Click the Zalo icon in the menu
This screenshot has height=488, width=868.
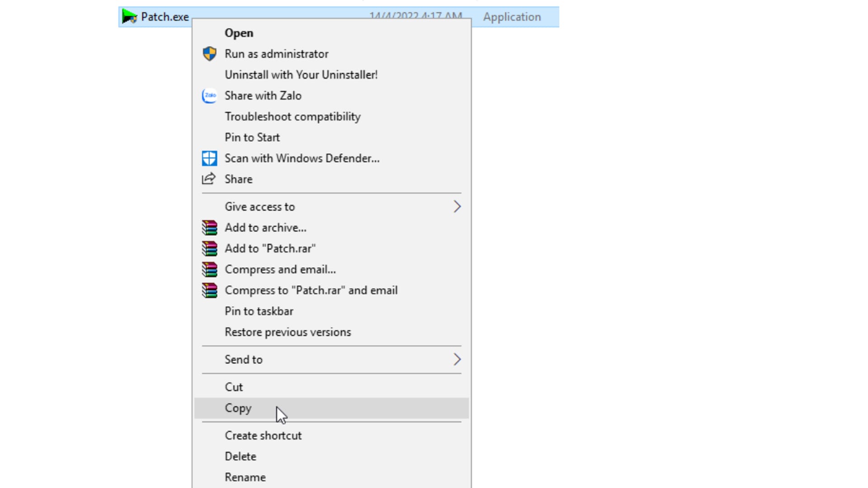click(209, 95)
